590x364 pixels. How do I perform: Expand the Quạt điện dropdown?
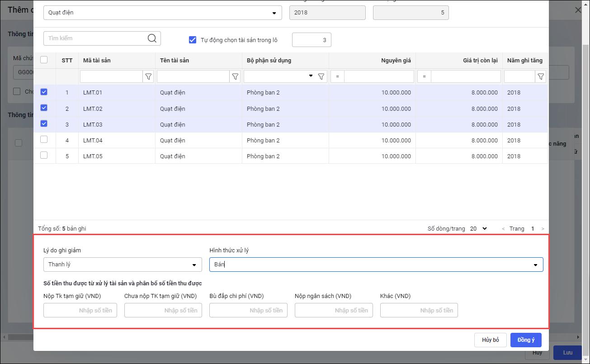(274, 13)
